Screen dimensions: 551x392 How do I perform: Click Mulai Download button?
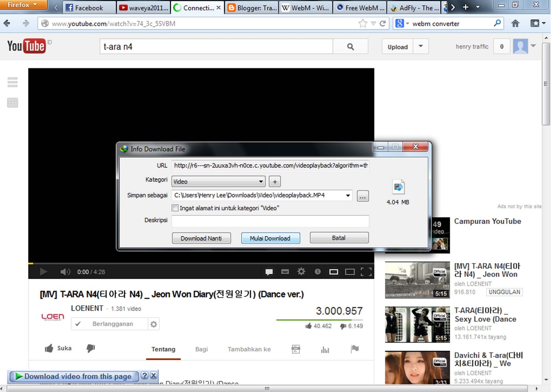(x=270, y=238)
